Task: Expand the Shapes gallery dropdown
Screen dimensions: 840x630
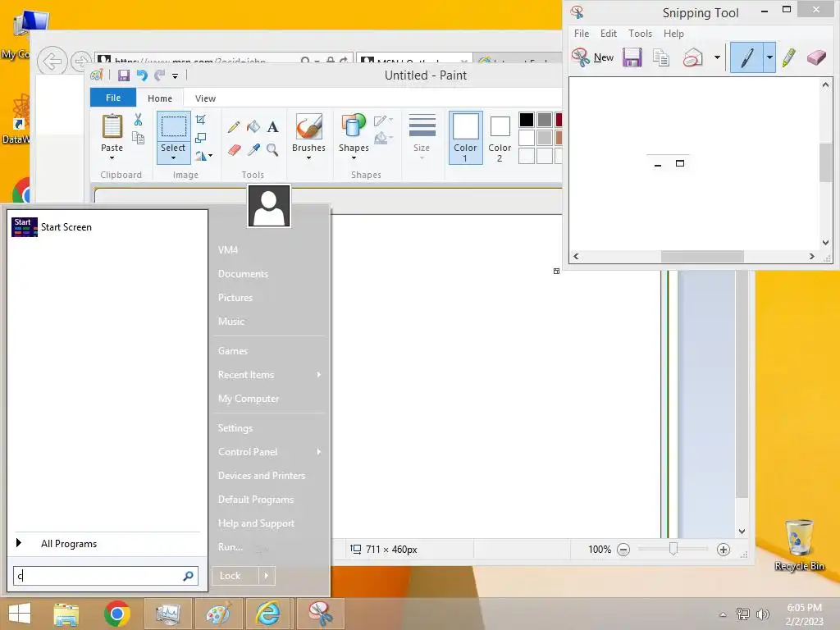Action: click(x=354, y=158)
